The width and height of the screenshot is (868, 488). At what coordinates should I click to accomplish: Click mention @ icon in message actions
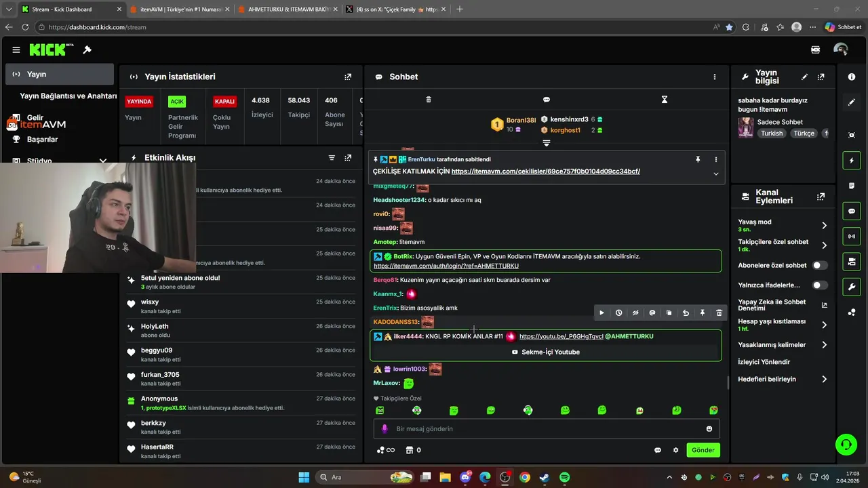pos(652,312)
